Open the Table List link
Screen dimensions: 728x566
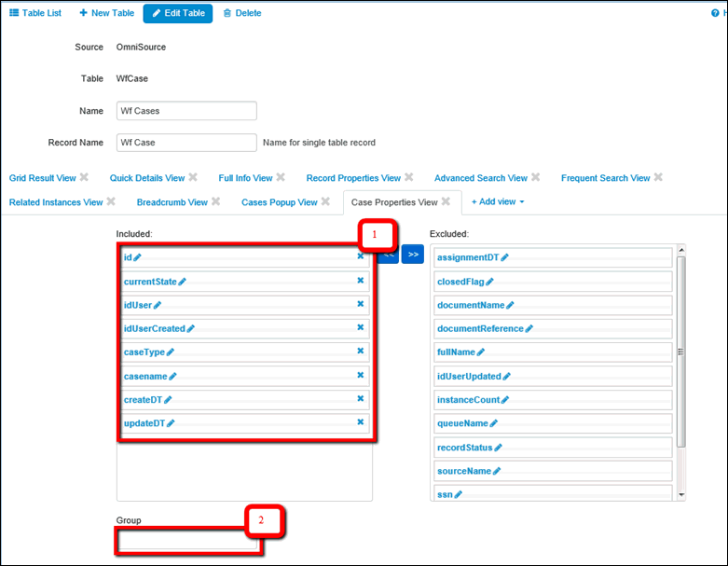point(35,13)
